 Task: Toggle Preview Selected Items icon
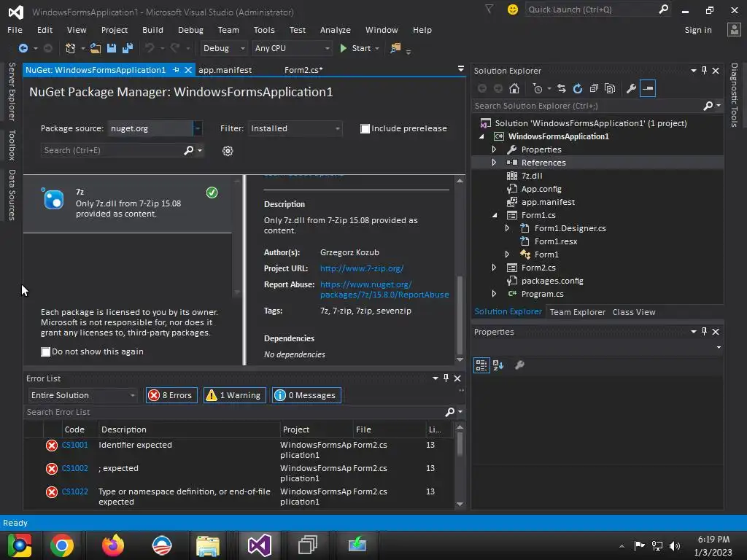tap(648, 88)
